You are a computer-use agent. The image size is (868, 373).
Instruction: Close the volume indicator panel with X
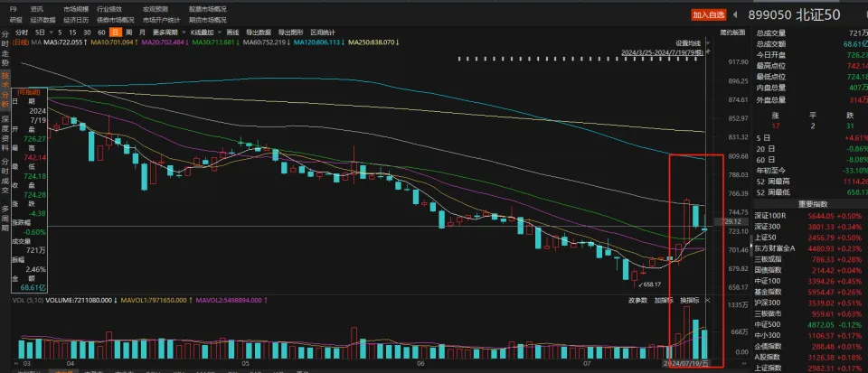pyautogui.click(x=707, y=300)
